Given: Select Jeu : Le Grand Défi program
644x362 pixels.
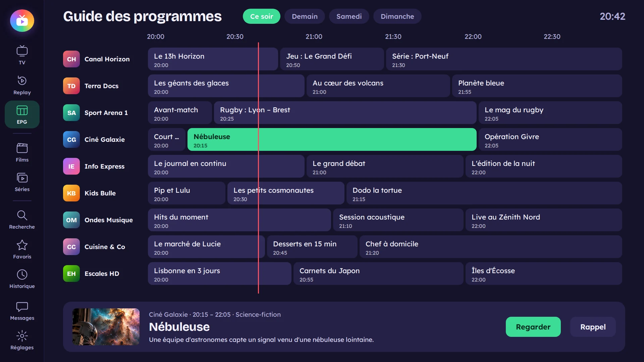Looking at the screenshot, I should point(332,59).
